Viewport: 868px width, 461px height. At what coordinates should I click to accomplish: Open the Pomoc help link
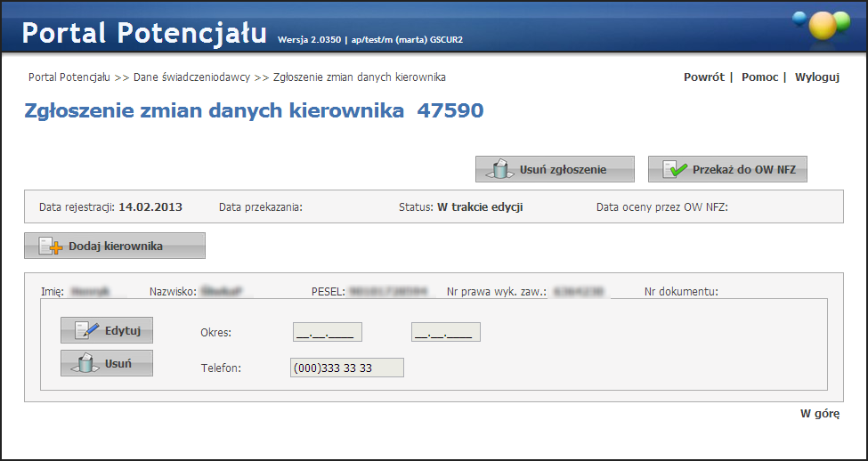pyautogui.click(x=759, y=77)
